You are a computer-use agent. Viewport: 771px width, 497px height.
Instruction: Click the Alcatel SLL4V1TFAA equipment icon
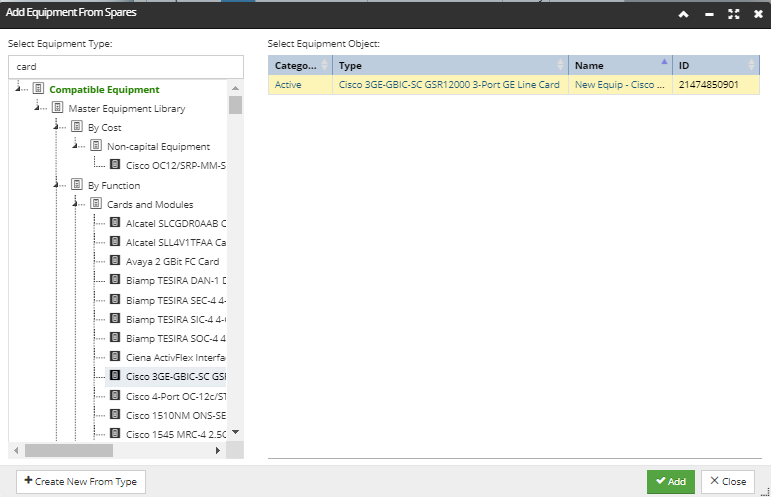[115, 241]
